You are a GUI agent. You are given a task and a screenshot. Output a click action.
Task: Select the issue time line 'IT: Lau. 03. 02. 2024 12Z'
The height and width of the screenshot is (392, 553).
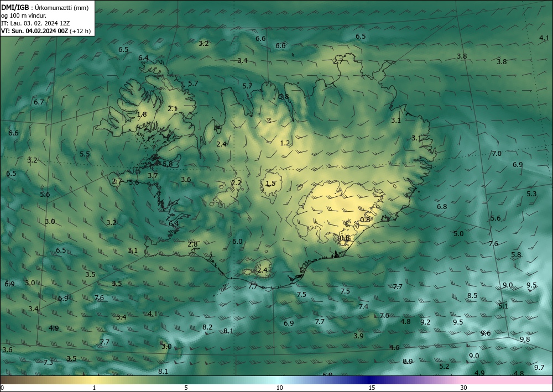coord(35,23)
